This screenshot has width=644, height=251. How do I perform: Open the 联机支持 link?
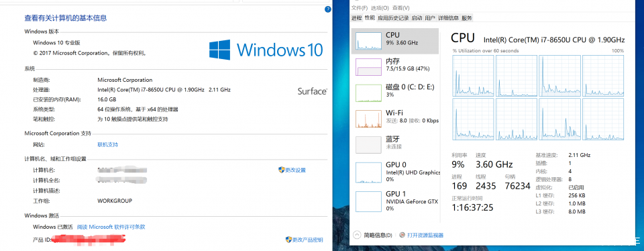(x=107, y=144)
